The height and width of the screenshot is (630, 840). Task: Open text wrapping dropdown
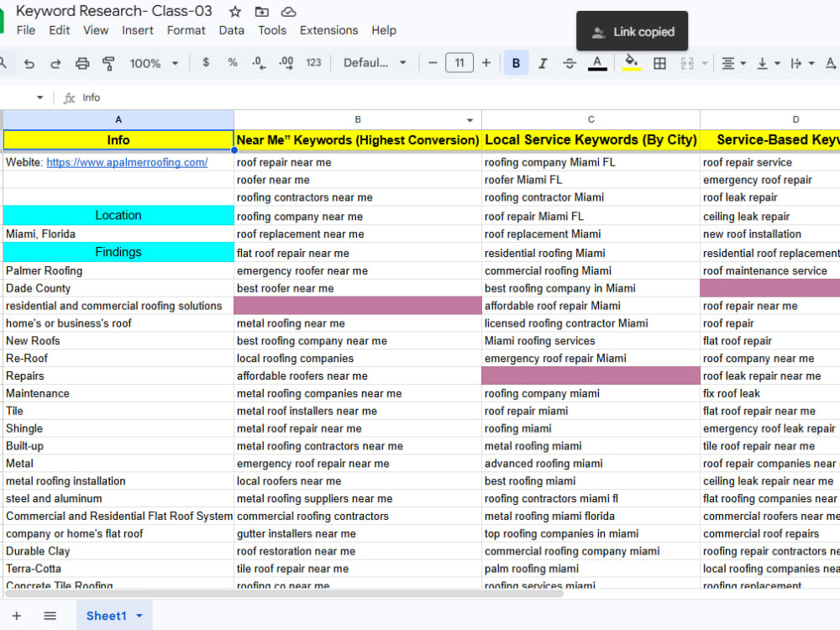click(x=802, y=63)
